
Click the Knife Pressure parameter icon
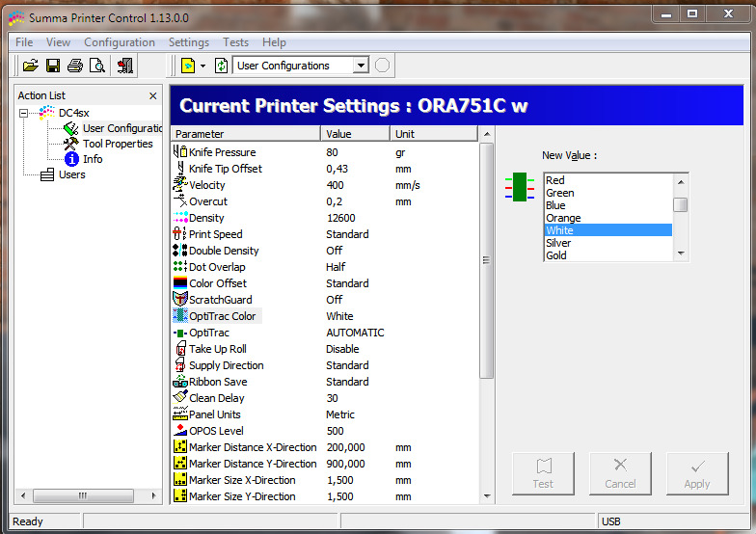coord(179,152)
